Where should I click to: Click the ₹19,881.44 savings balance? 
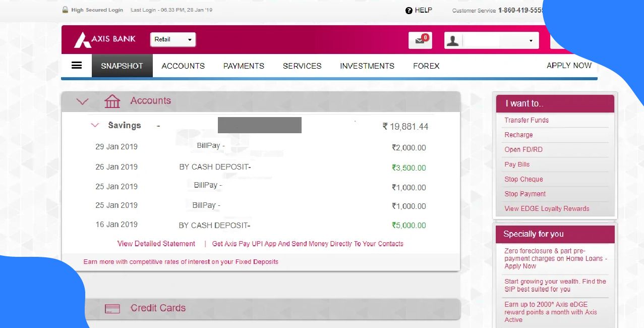pyautogui.click(x=406, y=127)
